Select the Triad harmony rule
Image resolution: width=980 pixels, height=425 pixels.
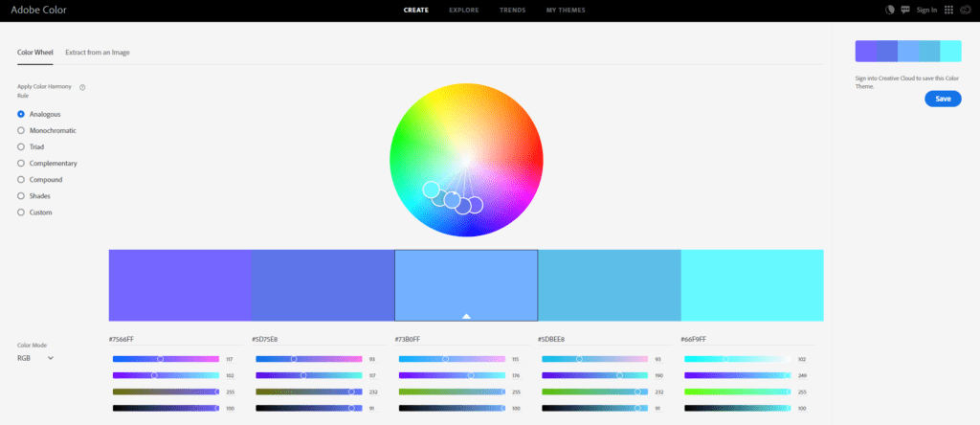[x=31, y=146]
